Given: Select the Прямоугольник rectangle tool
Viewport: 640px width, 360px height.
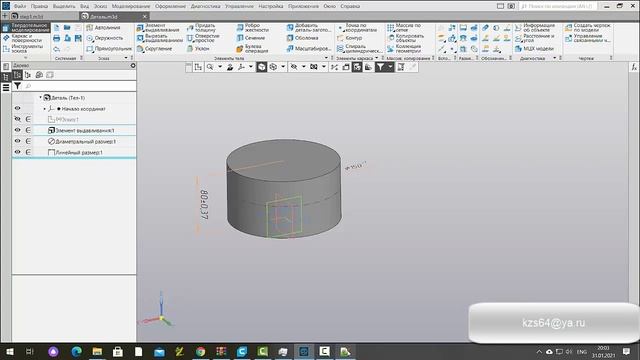Looking at the screenshot, I should (109, 49).
